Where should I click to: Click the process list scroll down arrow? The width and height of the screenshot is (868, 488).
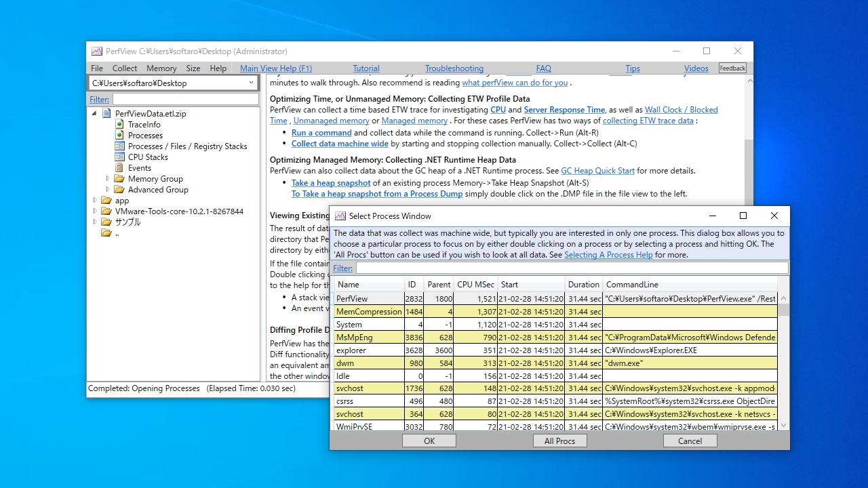click(784, 426)
